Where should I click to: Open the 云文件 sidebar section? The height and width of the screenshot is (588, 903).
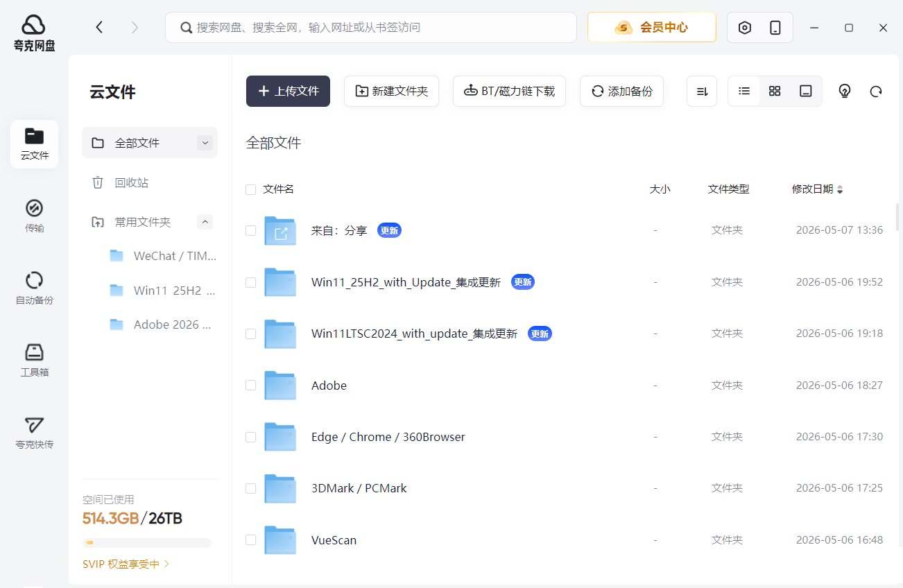coord(34,144)
